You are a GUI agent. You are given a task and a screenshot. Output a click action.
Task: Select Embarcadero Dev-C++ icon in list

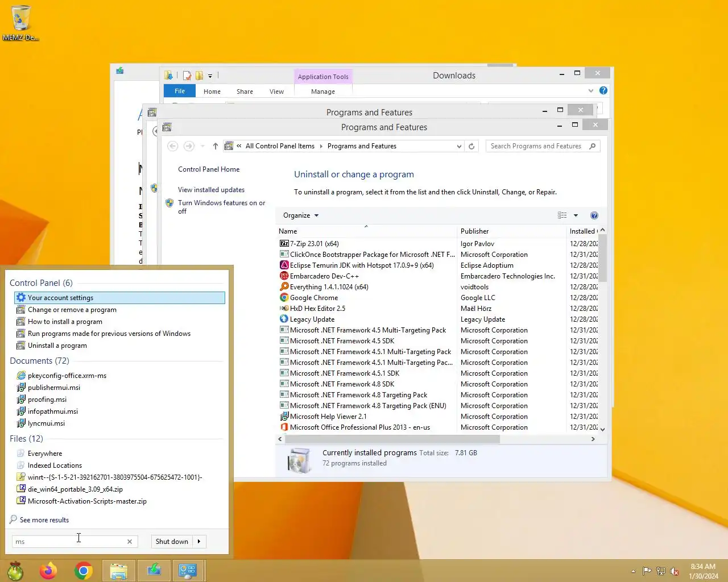pos(284,276)
